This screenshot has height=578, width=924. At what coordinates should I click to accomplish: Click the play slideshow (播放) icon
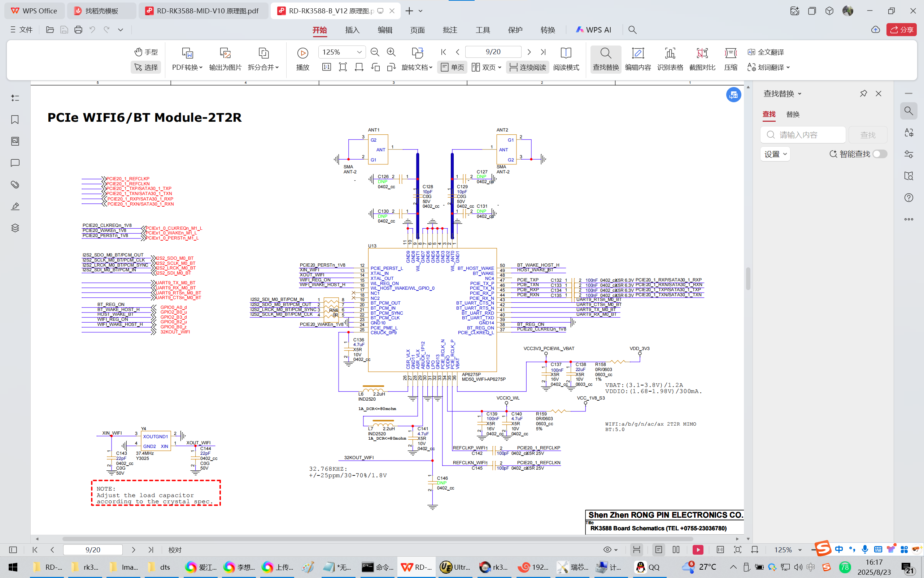pyautogui.click(x=302, y=53)
